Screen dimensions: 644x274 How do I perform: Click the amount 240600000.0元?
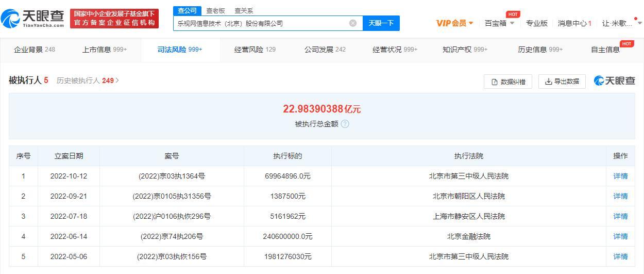point(287,236)
